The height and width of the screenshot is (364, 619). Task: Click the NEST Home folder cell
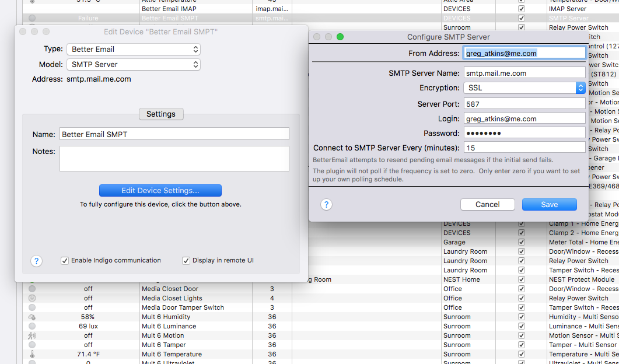pos(462,279)
